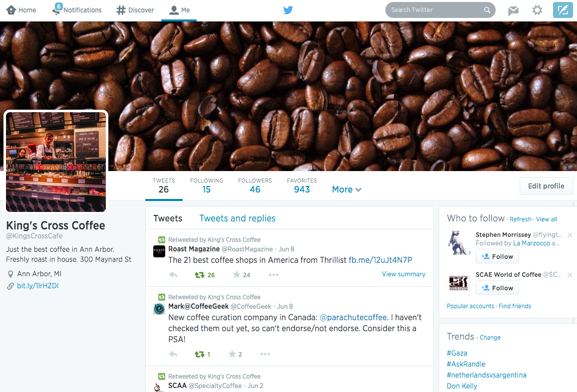Open the Notifications tab
Screen dimensions: 577x392
[77, 10]
